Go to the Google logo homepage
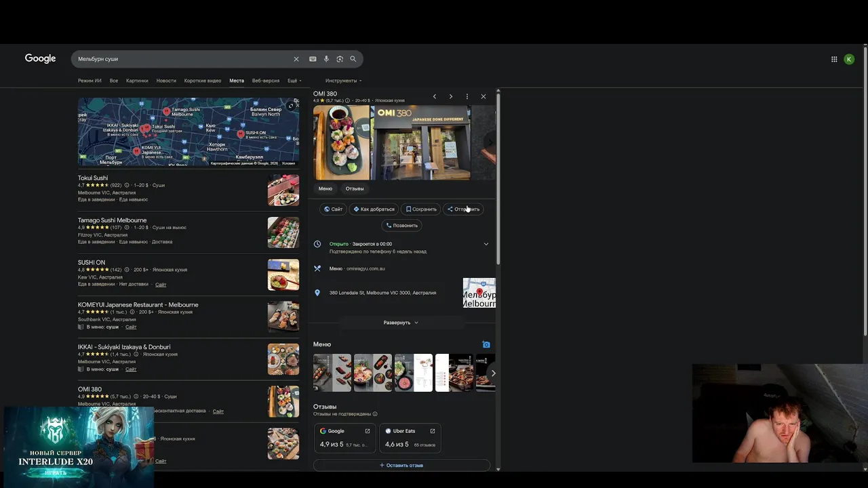 pos(41,58)
